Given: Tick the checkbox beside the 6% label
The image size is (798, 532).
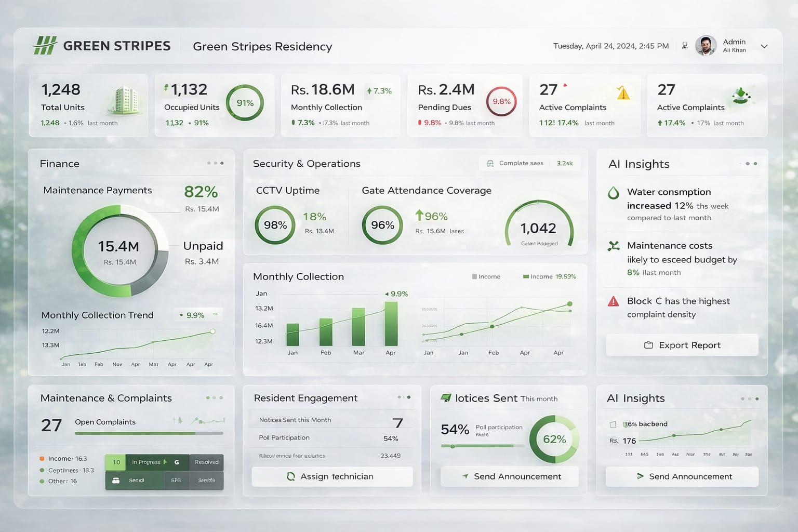Looking at the screenshot, I should (613, 424).
